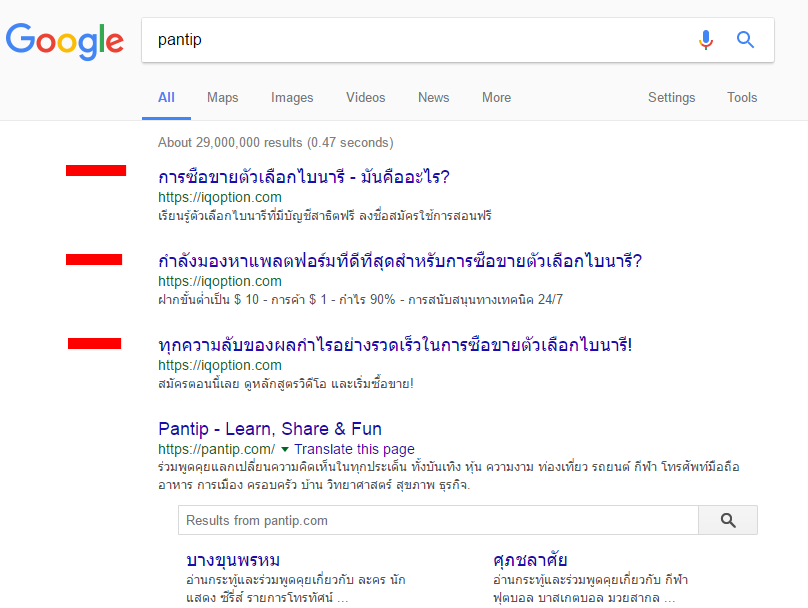The height and width of the screenshot is (608, 808).
Task: Open search Tools menu
Action: [x=742, y=97]
